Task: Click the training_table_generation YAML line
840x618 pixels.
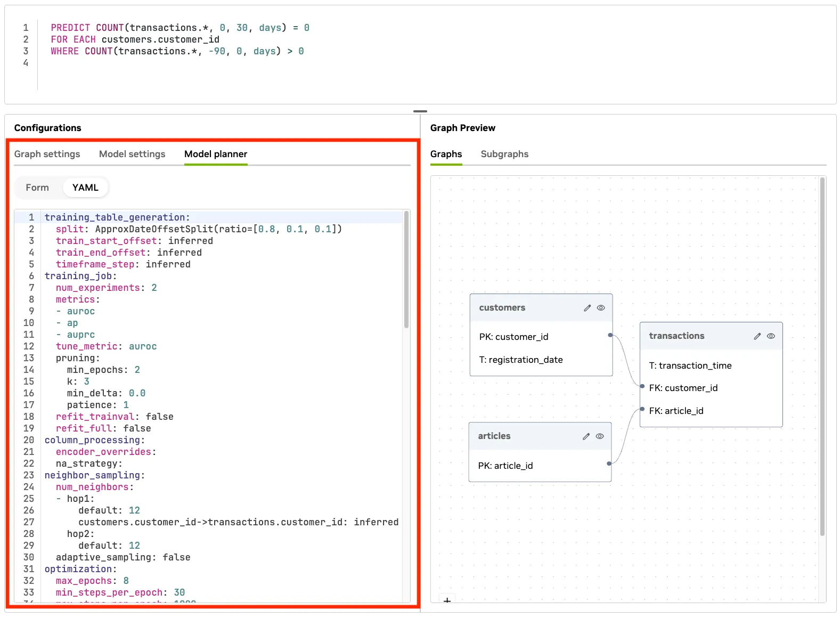Action: coord(117,217)
